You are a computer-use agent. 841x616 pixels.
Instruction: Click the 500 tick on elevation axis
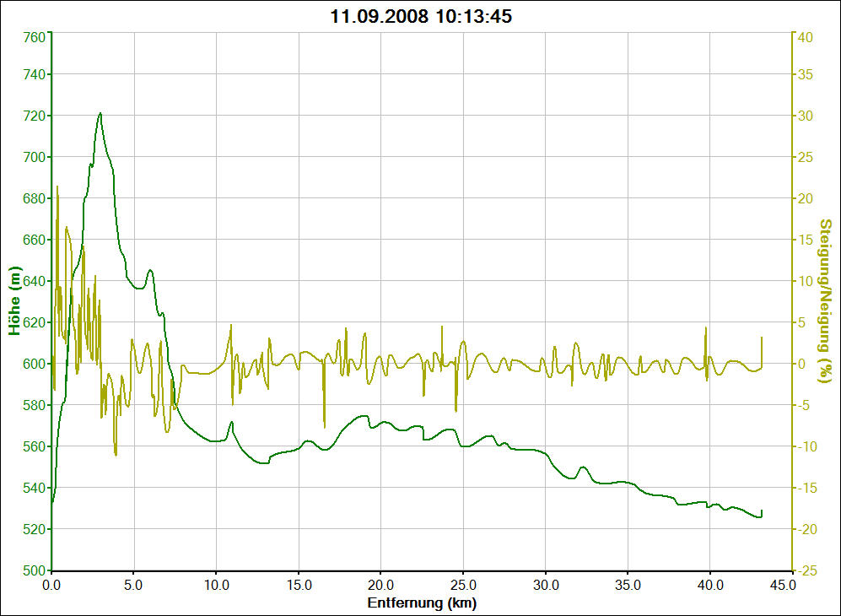click(x=34, y=570)
